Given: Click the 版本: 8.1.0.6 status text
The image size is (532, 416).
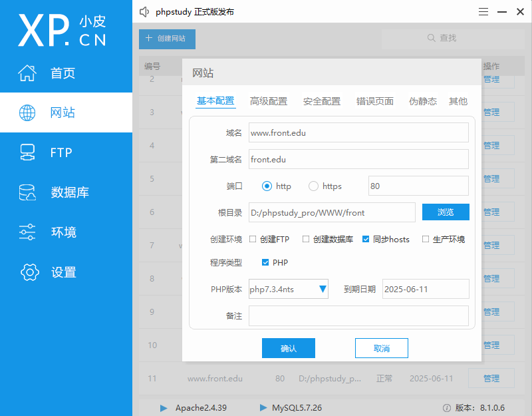Looking at the screenshot, I should (x=479, y=408).
